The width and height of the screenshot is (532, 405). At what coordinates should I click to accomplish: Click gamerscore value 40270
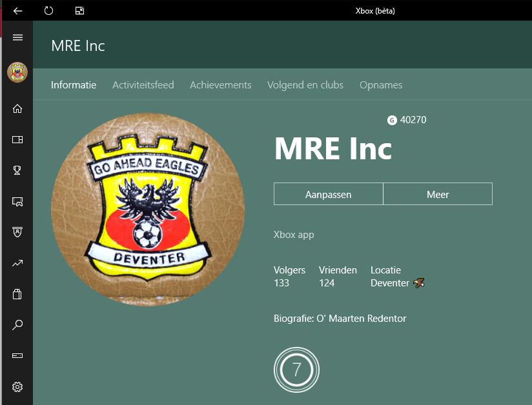tap(413, 120)
